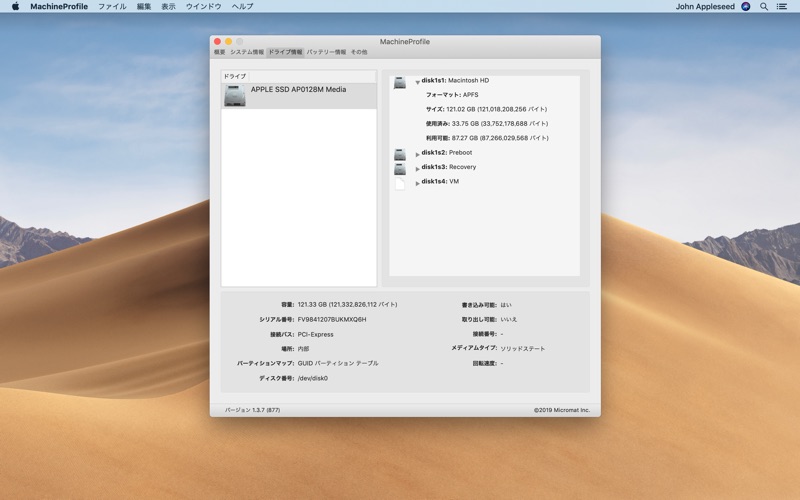800x500 pixels.
Task: Open the 編集 menu
Action: point(144,7)
